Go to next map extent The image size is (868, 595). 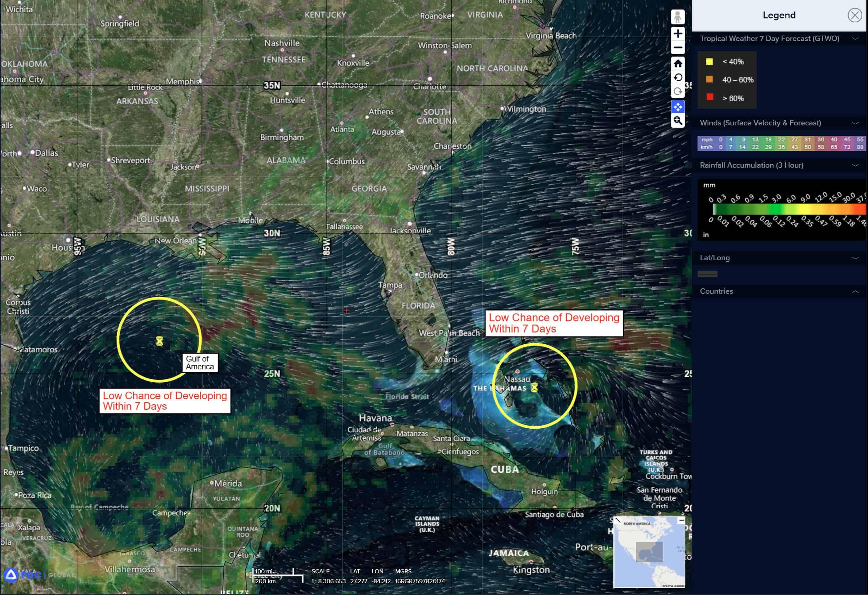(678, 92)
